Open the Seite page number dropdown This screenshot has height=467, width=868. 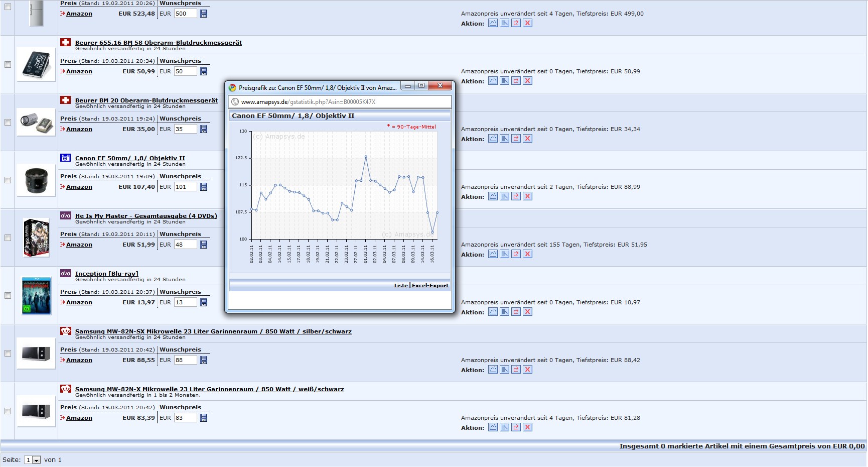pos(33,460)
